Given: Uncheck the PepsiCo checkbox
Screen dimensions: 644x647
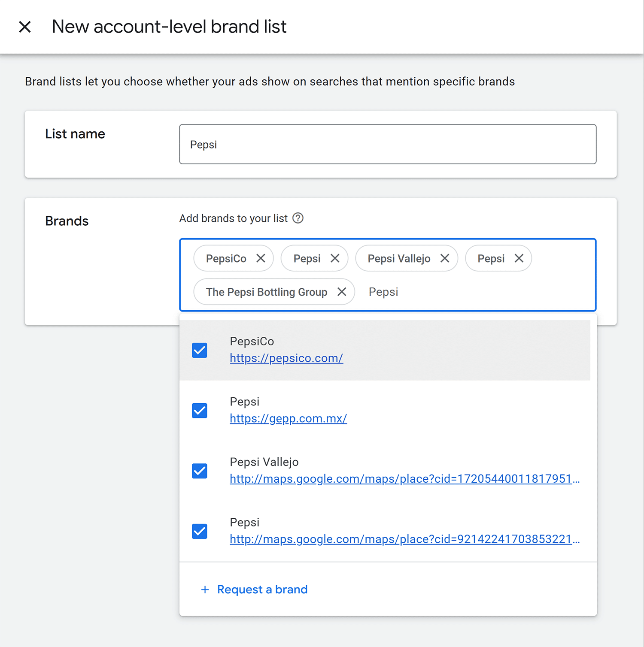Looking at the screenshot, I should pyautogui.click(x=200, y=350).
